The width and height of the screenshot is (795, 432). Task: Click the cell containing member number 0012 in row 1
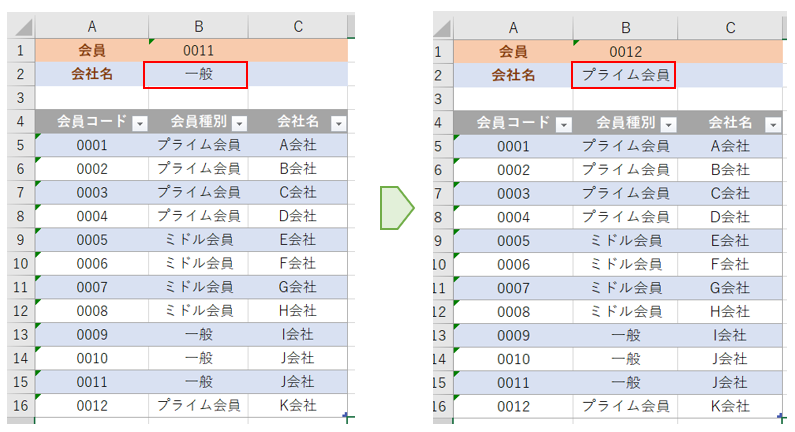point(624,50)
